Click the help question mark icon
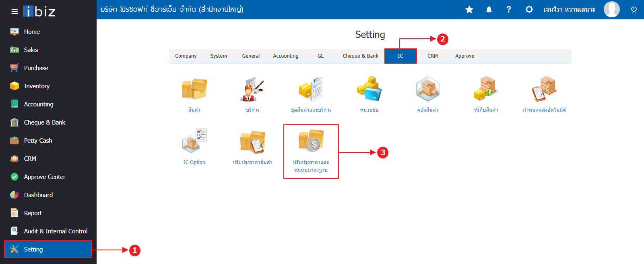644x264 pixels. coord(509,10)
